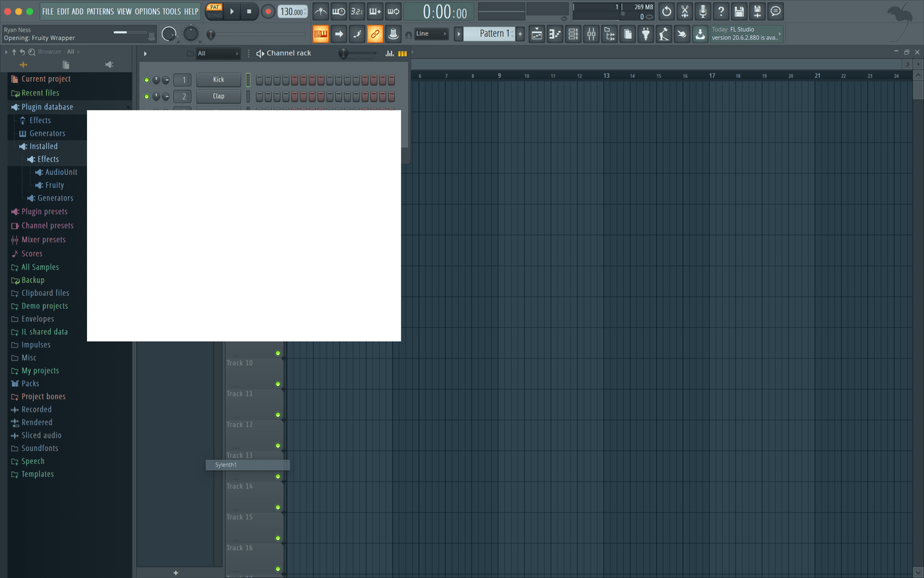The height and width of the screenshot is (578, 924).
Task: Click the help question mark icon
Action: pyautogui.click(x=721, y=12)
